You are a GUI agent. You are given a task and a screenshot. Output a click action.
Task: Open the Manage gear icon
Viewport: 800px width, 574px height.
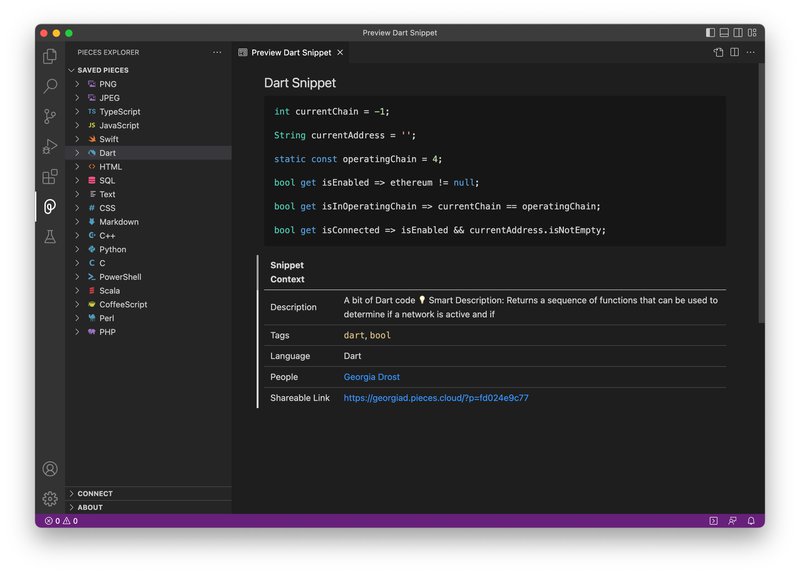(x=50, y=498)
